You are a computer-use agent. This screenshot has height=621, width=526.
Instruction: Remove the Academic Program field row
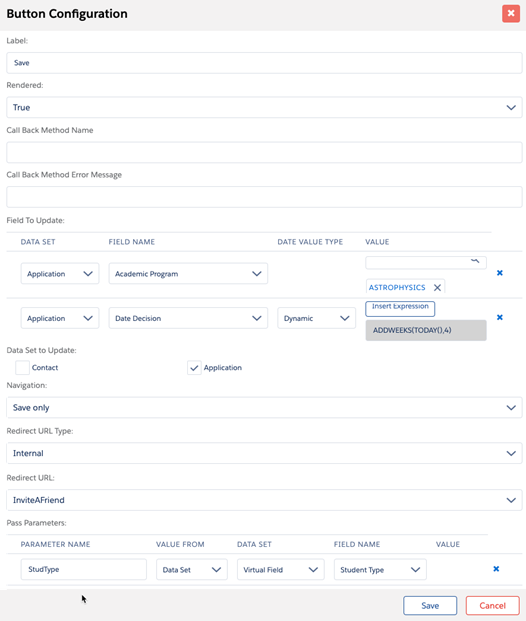[499, 273]
